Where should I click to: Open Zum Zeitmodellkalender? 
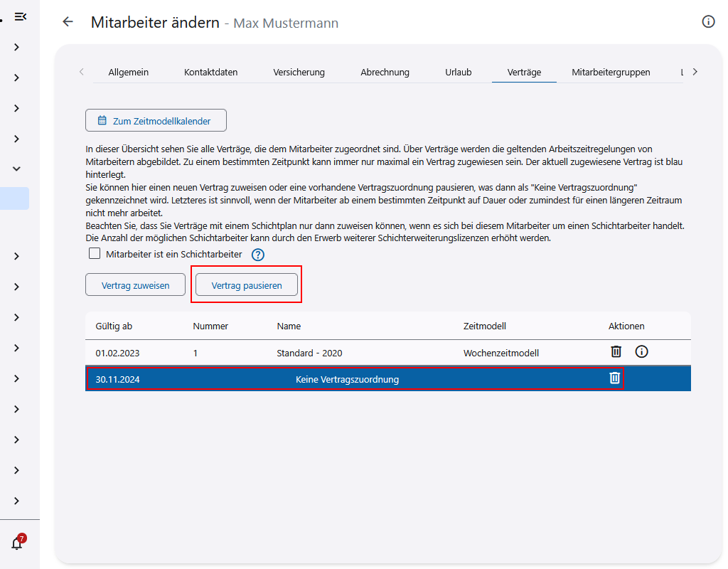point(156,121)
